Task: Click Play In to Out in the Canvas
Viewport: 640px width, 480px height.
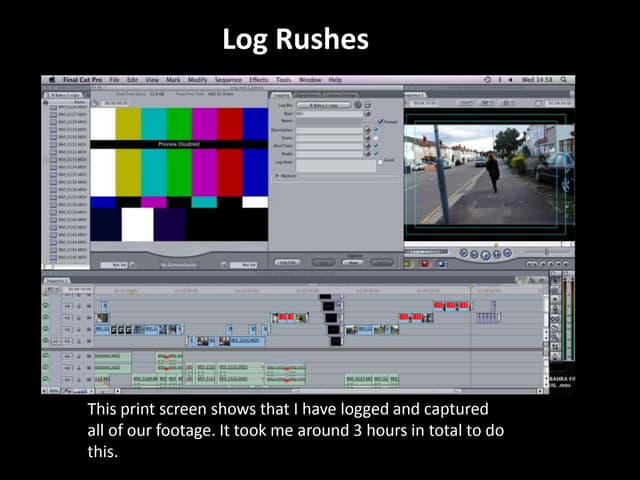Action: pos(474,254)
